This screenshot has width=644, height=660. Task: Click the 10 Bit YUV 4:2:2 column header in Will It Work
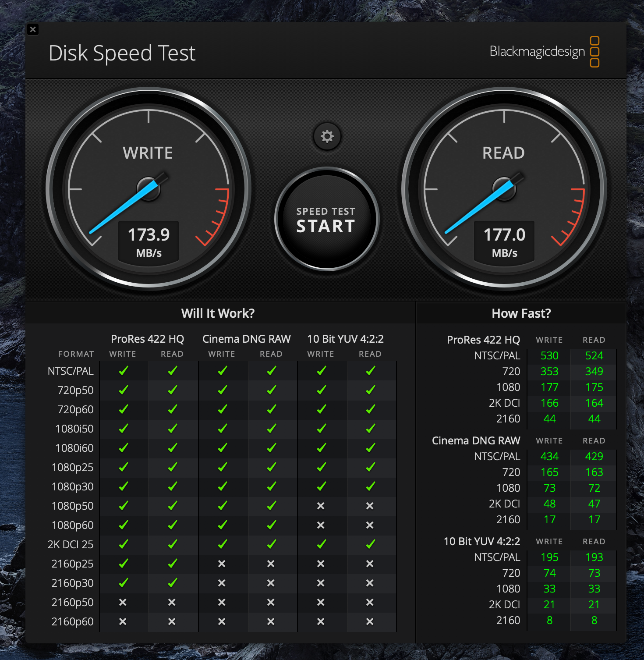pos(345,339)
